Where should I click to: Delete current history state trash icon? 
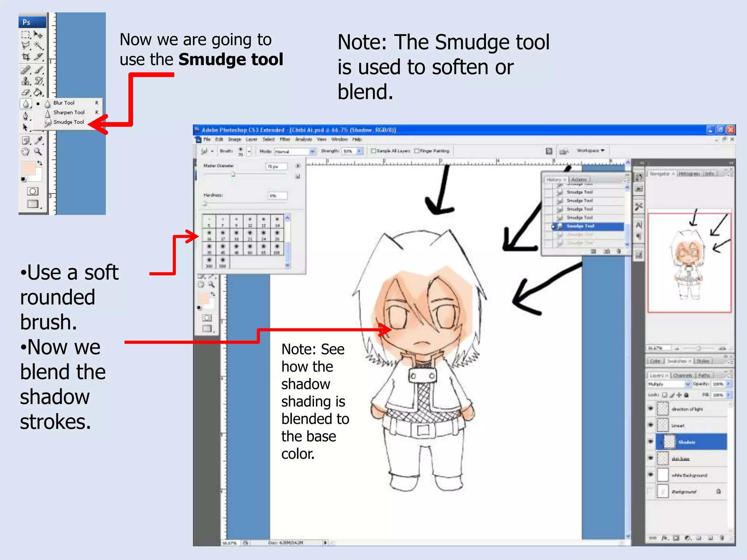click(x=619, y=252)
